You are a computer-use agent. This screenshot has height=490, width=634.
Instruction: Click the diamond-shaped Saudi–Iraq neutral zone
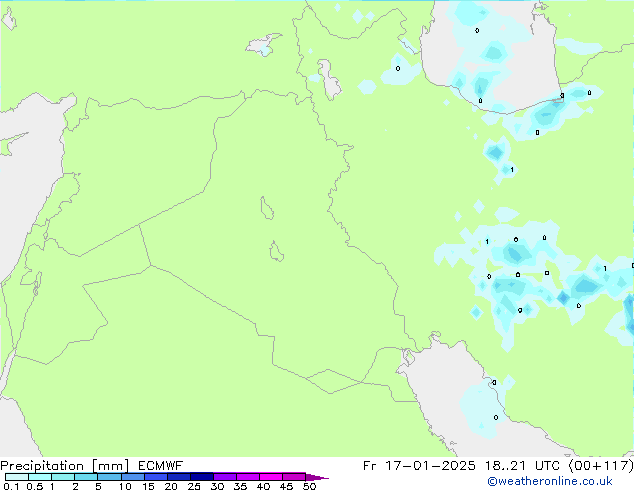click(x=335, y=381)
